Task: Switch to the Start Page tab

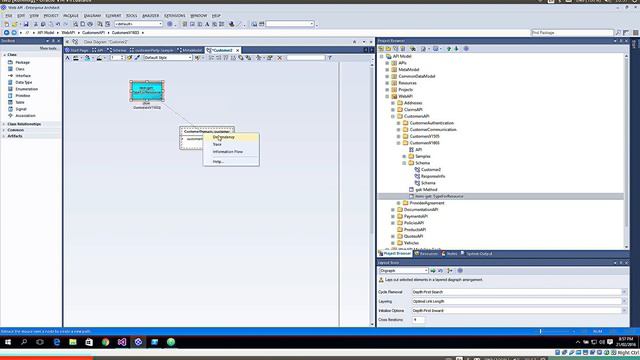Action: point(77,50)
